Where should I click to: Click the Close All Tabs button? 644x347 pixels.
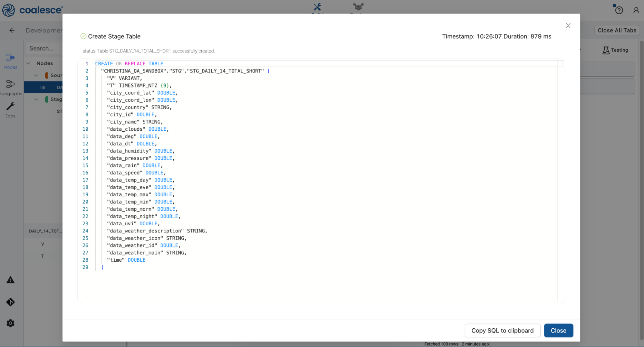tap(617, 30)
